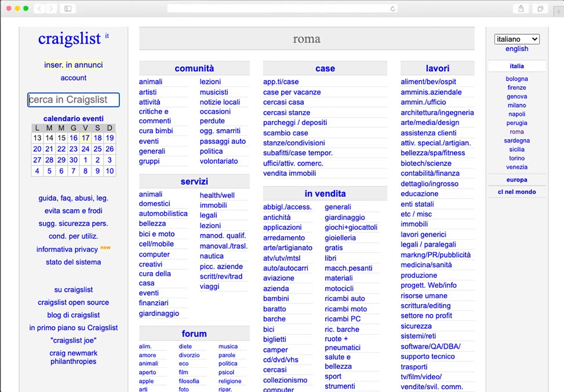
Task: Open biotech/scienze jobs link
Action: tap(426, 163)
